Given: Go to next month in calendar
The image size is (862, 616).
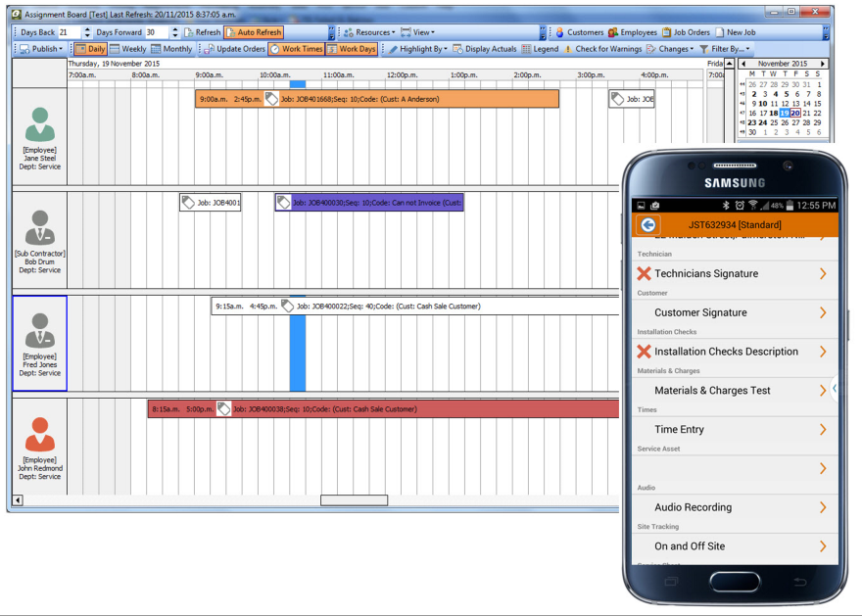Looking at the screenshot, I should [x=823, y=64].
